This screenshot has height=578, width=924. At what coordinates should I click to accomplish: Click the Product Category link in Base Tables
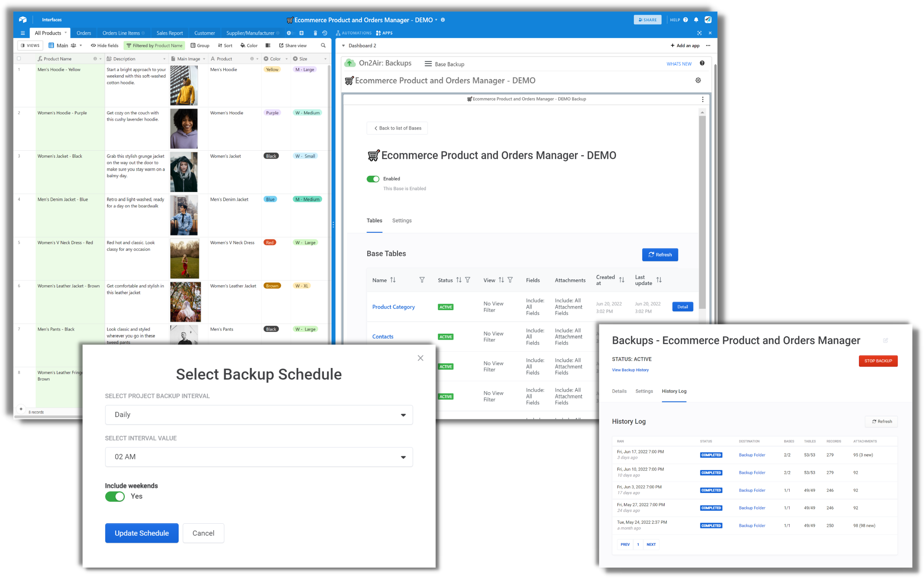[x=393, y=306]
